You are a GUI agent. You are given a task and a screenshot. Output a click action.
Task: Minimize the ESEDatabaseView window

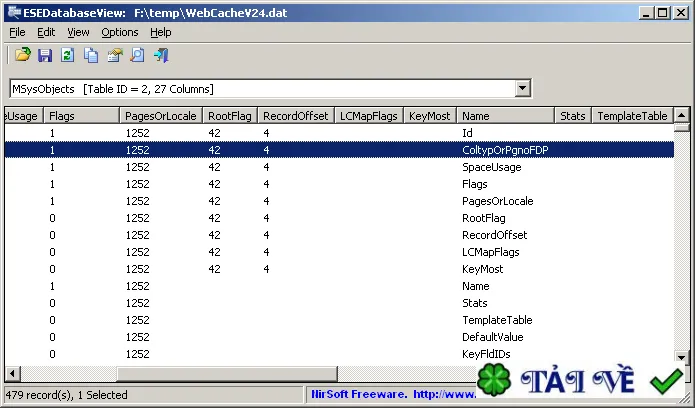pos(647,13)
